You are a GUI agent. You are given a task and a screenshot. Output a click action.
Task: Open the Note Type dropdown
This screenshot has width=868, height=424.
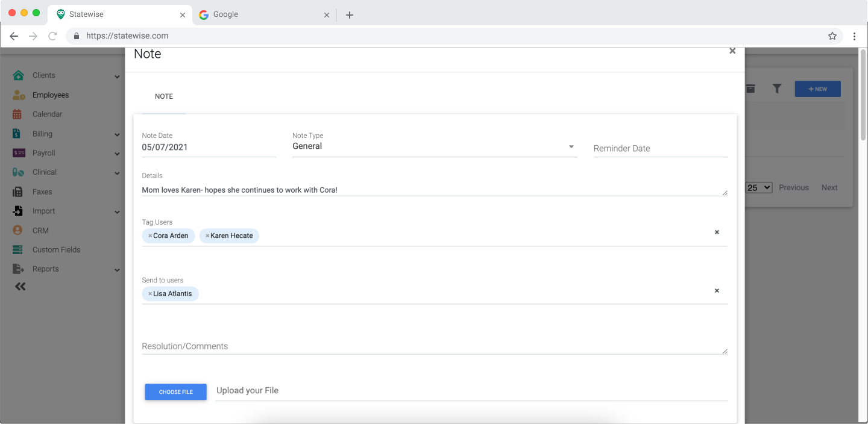point(435,146)
